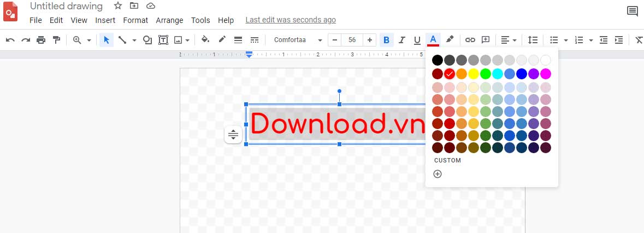The width and height of the screenshot is (644, 233).
Task: Open the text Align dropdown
Action: pyautogui.click(x=509, y=40)
